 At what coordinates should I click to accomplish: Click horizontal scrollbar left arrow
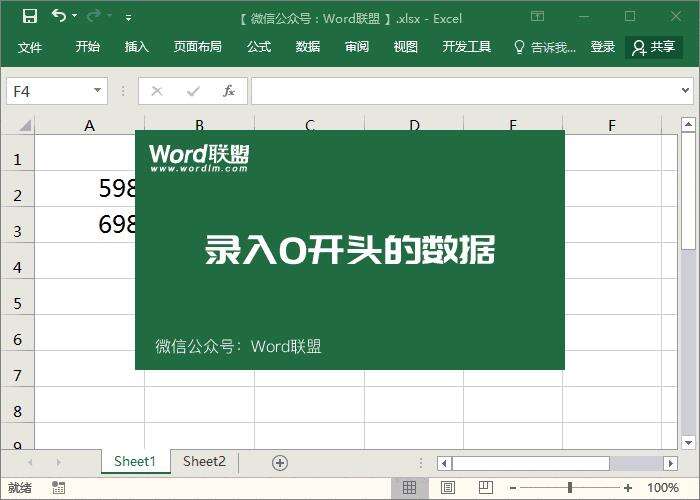tap(444, 463)
